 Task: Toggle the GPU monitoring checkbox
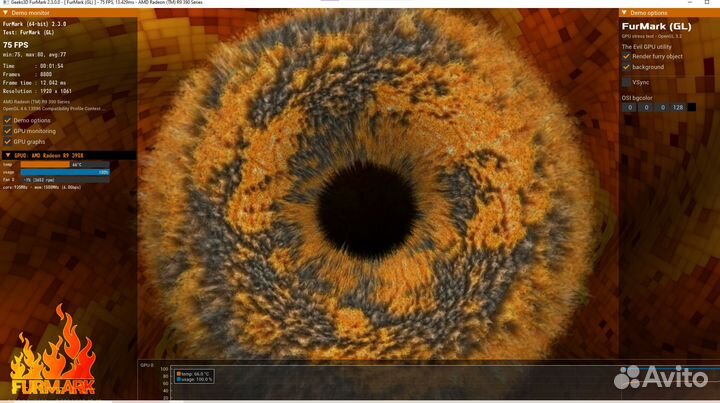tap(7, 131)
